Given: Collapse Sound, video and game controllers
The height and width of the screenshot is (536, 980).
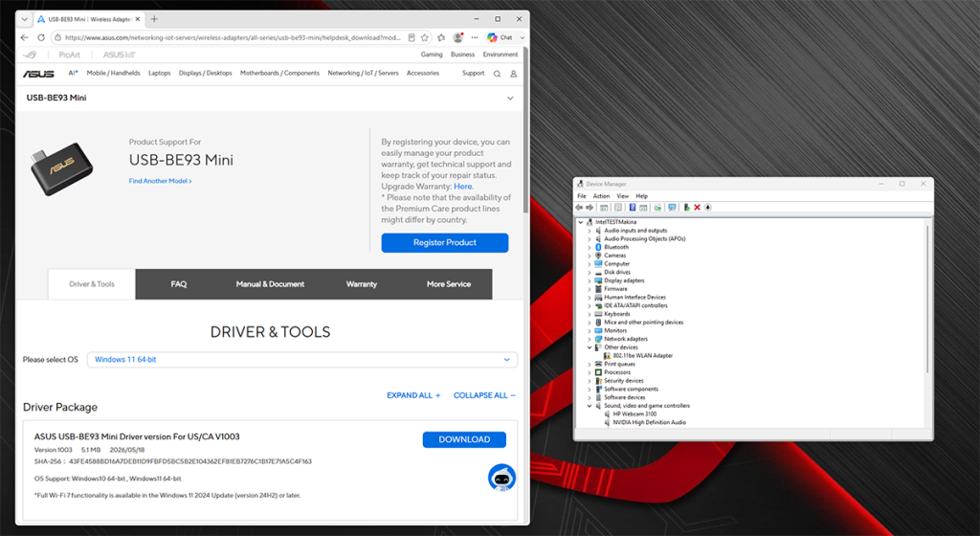Looking at the screenshot, I should tap(589, 406).
